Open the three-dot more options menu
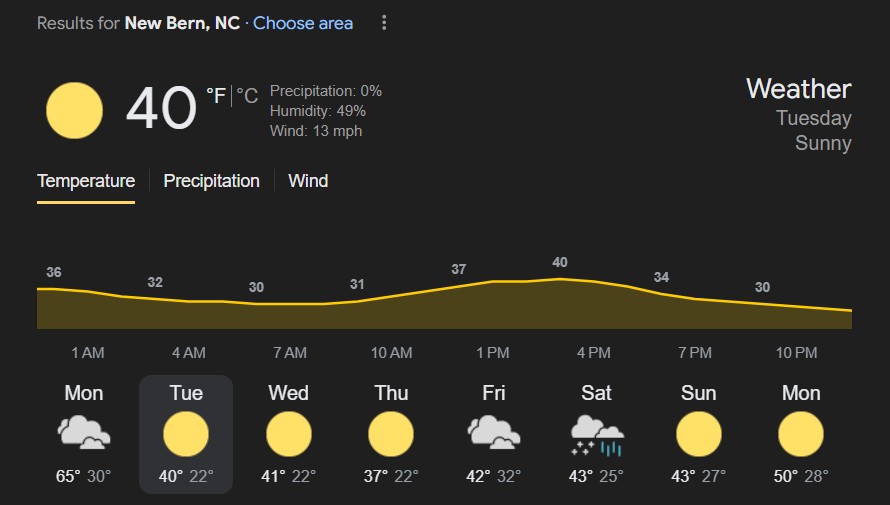This screenshot has width=890, height=505. click(384, 23)
